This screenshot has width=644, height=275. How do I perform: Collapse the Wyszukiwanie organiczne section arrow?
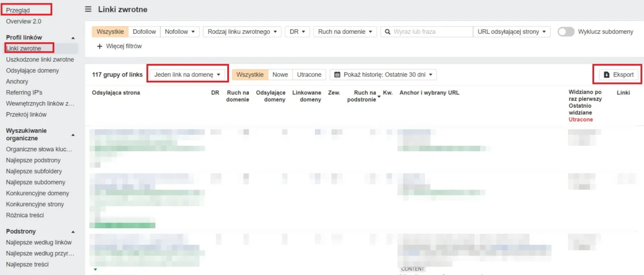tap(72, 135)
